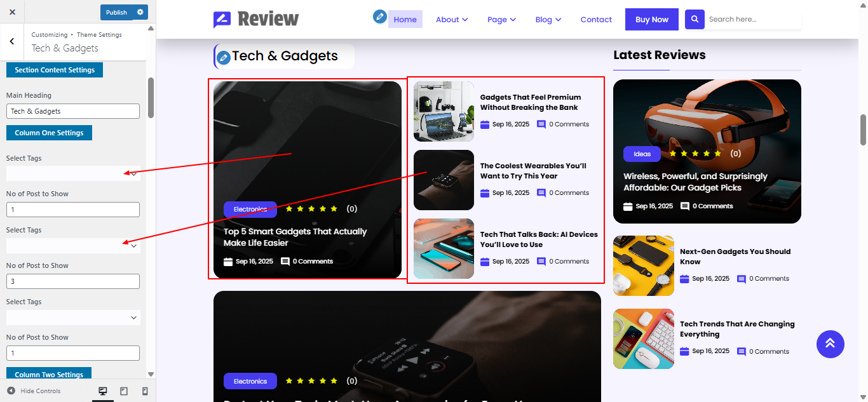Click the Buy Now button
This screenshot has height=402, width=868.
pyautogui.click(x=652, y=19)
